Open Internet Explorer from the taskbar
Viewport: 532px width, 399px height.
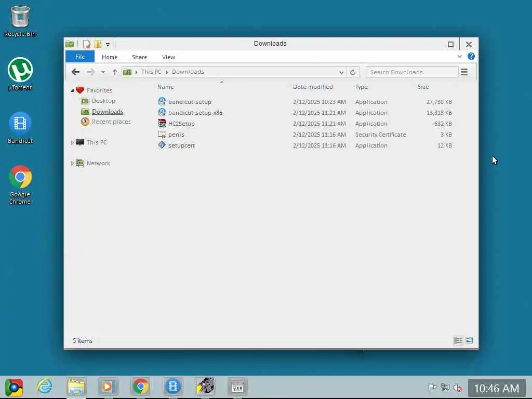(45, 387)
